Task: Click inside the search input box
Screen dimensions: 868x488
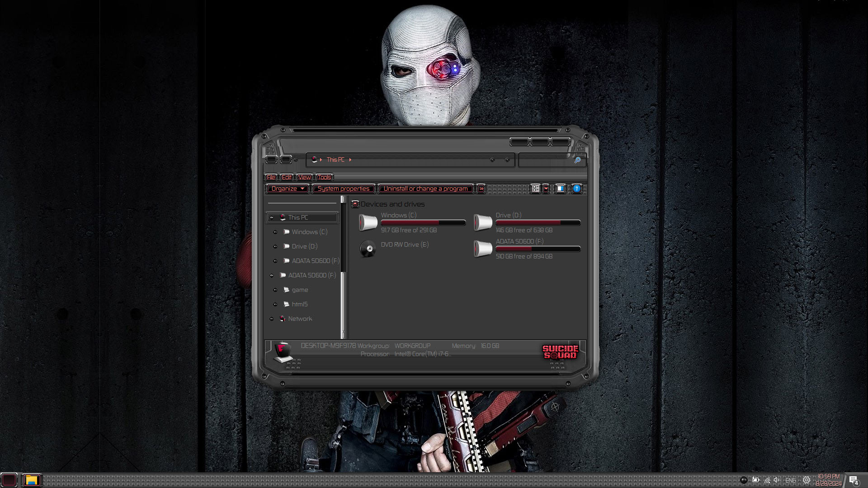Action: (x=545, y=160)
